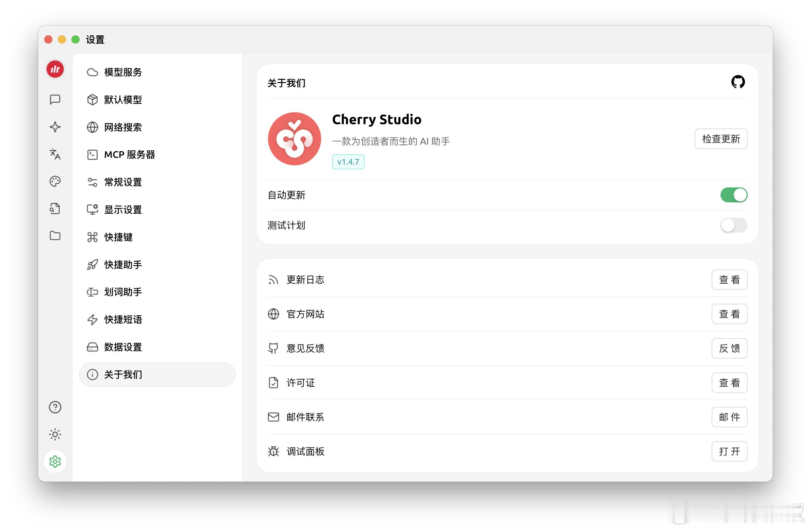811x532 pixels.
Task: Open the sparkle agents sidebar icon
Action: [x=55, y=127]
